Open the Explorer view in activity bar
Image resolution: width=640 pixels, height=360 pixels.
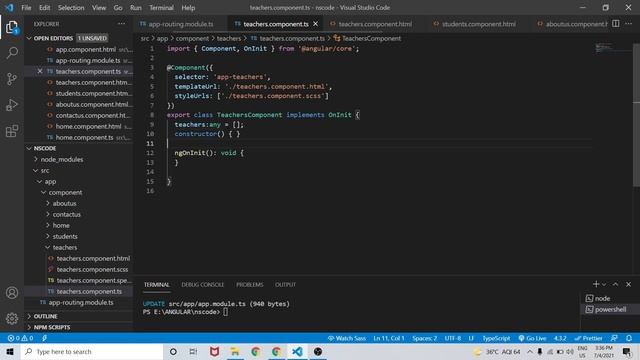(12, 28)
